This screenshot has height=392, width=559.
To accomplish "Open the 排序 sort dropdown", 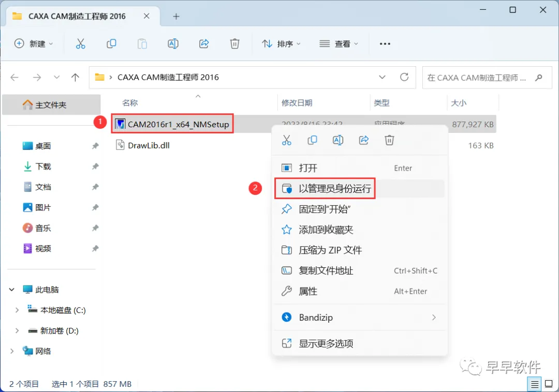I will [281, 44].
